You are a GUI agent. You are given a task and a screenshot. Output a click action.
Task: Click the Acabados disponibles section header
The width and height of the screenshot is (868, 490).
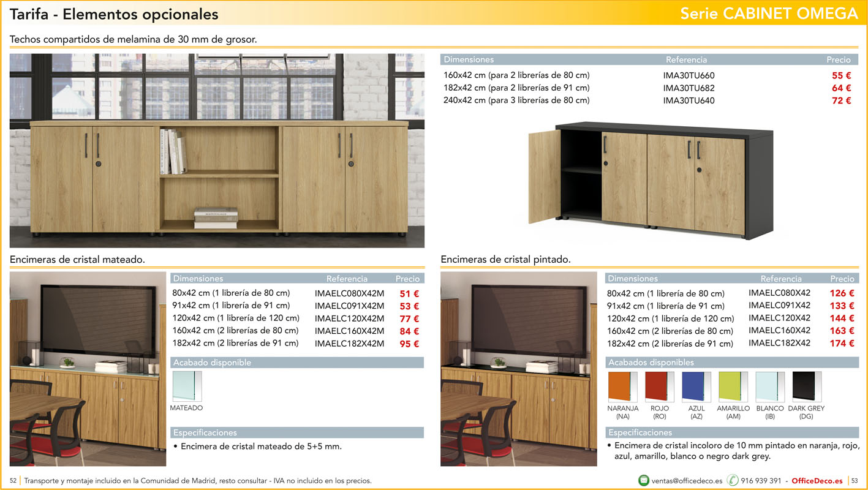pyautogui.click(x=732, y=363)
